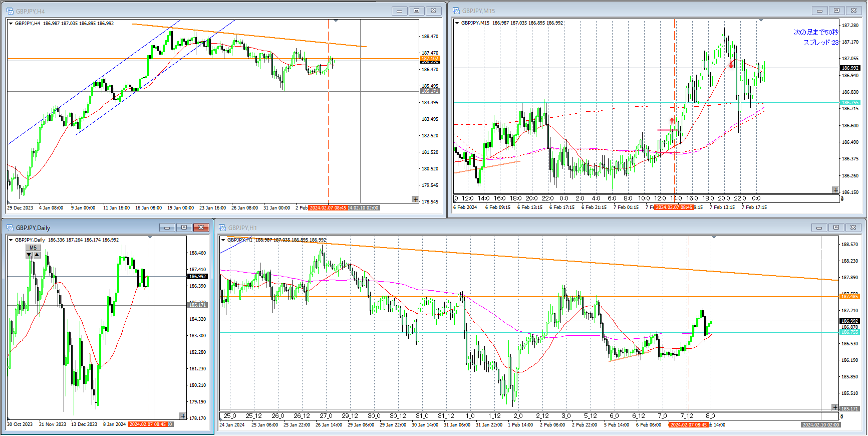868x436 pixels.
Task: Click the plus icon in the H1 chart corner
Action: click(834, 407)
